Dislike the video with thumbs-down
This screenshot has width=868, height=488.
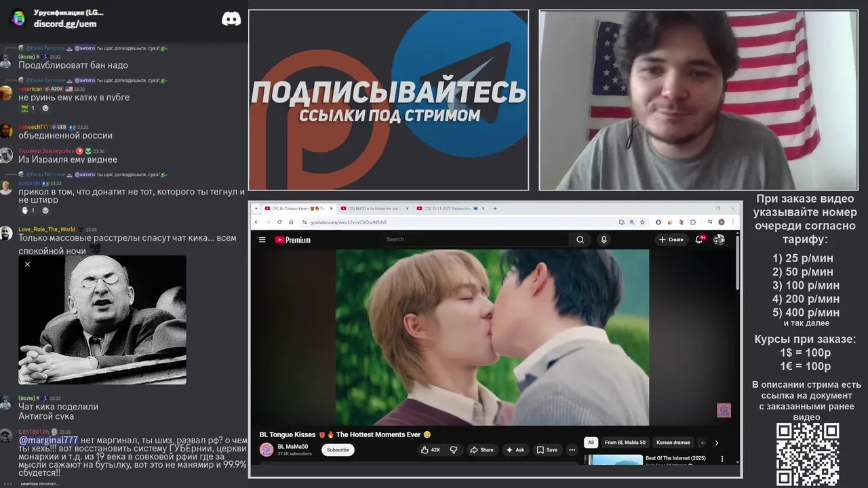click(x=454, y=449)
